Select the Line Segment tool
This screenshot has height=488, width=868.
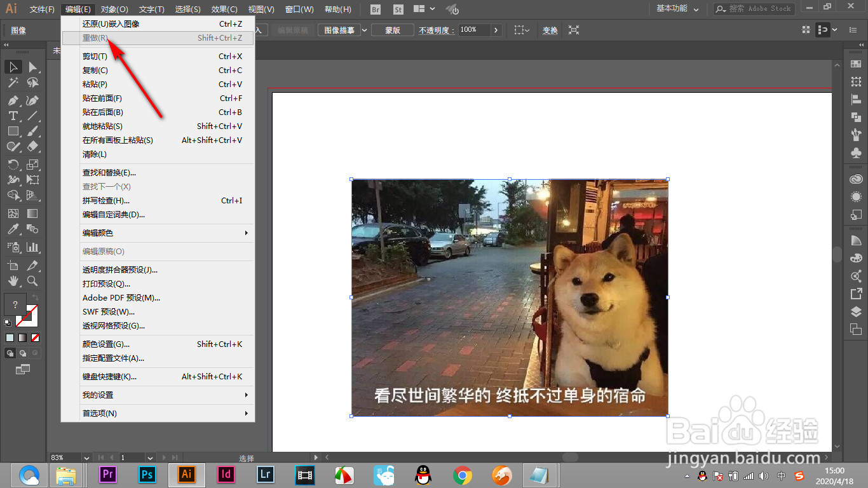32,116
